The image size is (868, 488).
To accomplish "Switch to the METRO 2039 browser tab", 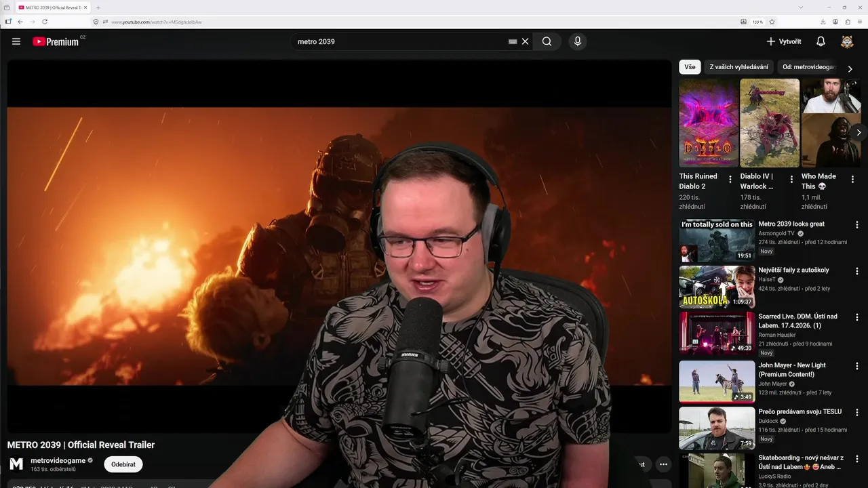I will 53,7.
